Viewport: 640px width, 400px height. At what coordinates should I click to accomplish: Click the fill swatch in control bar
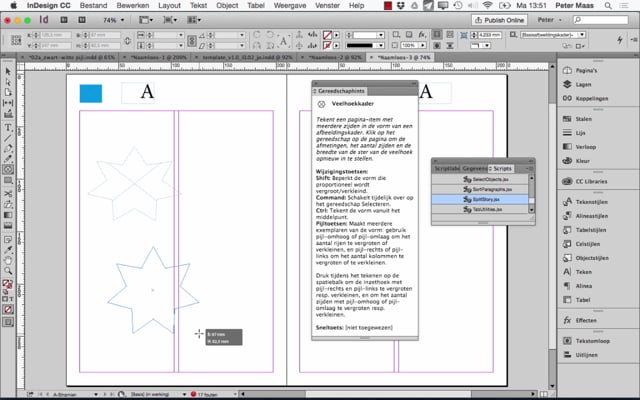coord(327,35)
